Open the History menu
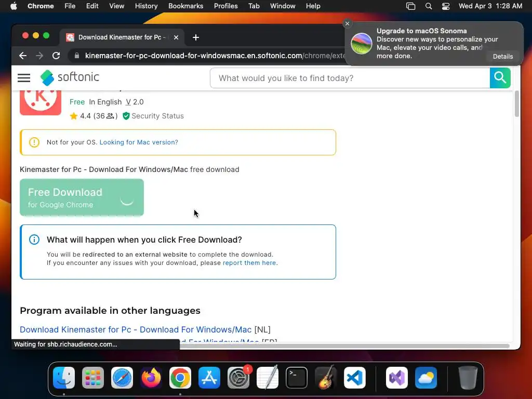The image size is (532, 399). click(x=146, y=6)
